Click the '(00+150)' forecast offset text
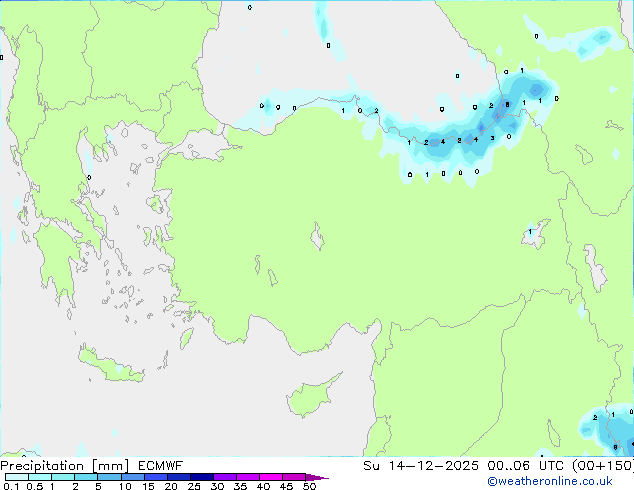The width and height of the screenshot is (634, 490). (603, 466)
